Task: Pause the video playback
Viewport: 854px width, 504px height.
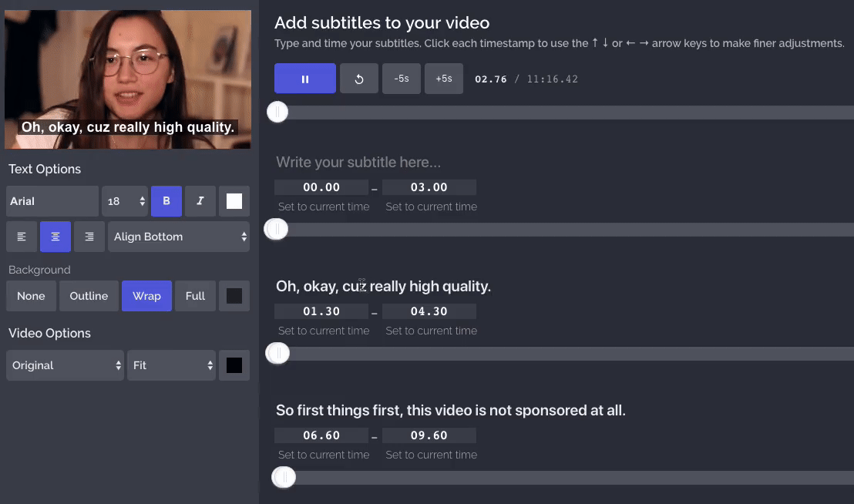Action: 305,79
